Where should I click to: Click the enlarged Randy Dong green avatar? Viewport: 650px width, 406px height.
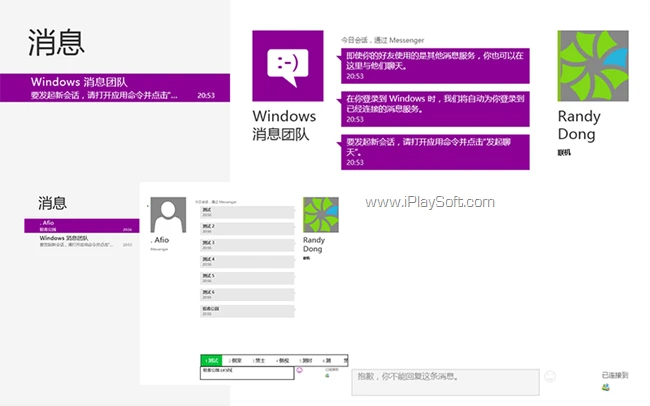coord(593,66)
